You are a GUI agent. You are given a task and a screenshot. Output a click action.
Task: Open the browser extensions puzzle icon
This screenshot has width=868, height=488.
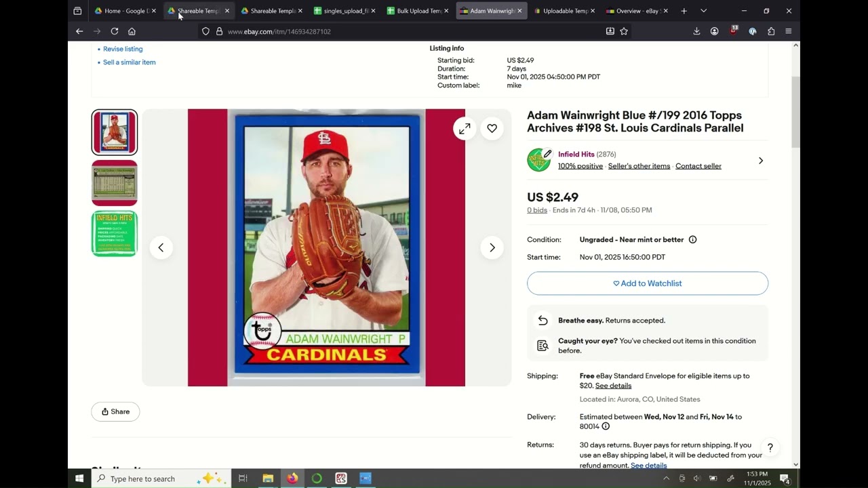tap(771, 31)
